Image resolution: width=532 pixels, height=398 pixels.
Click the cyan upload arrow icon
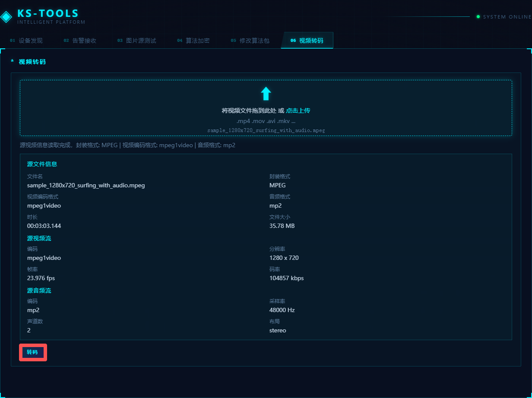point(266,94)
